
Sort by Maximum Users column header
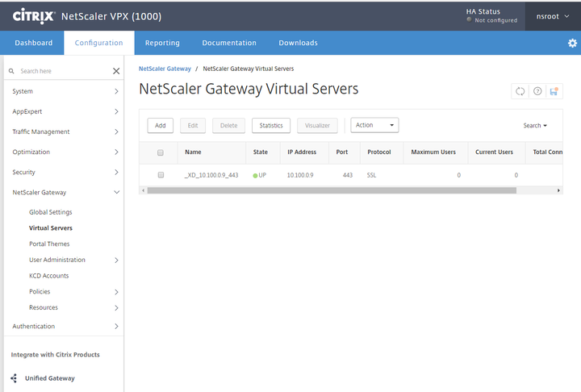click(433, 152)
